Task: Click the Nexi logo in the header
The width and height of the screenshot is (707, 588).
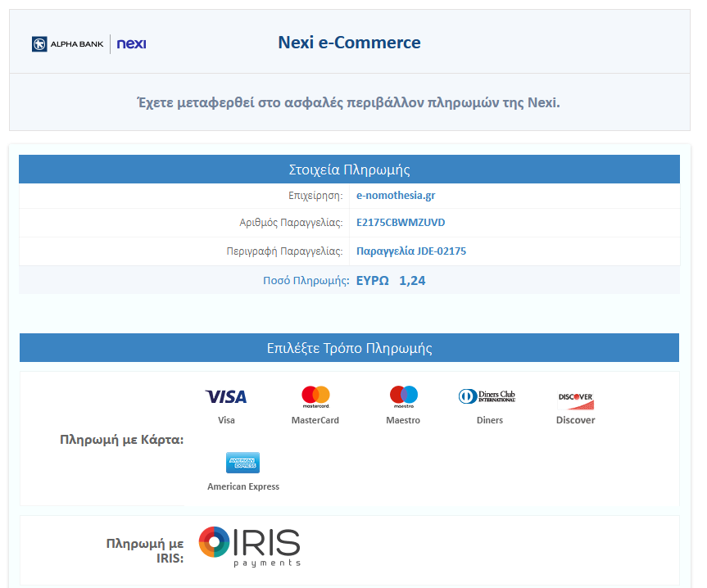Action: [131, 44]
